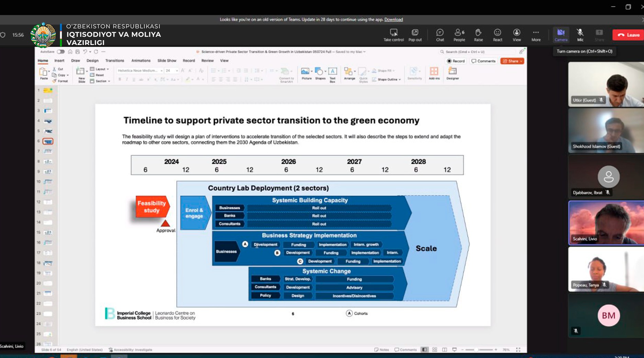Toggle the AutoSave switch in PowerPoint
This screenshot has height=358, width=644.
(61, 52)
